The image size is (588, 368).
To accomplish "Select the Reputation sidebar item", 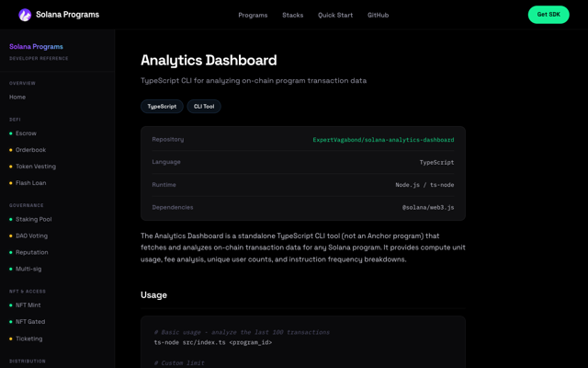I will tap(32, 252).
